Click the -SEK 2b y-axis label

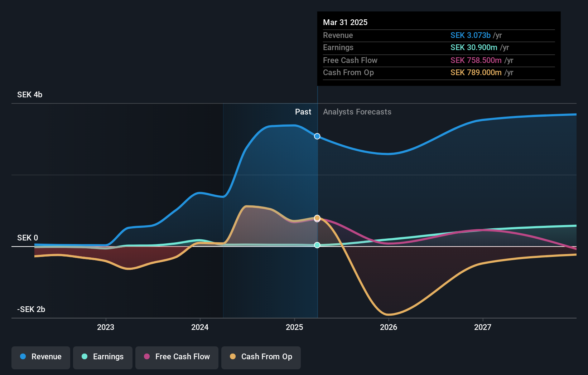tap(31, 310)
